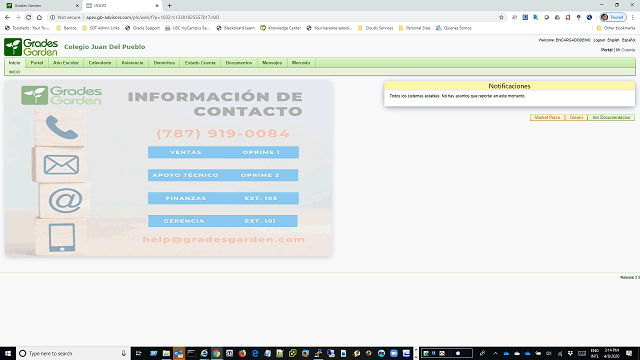Show hidden system tray icons

(x=496, y=353)
